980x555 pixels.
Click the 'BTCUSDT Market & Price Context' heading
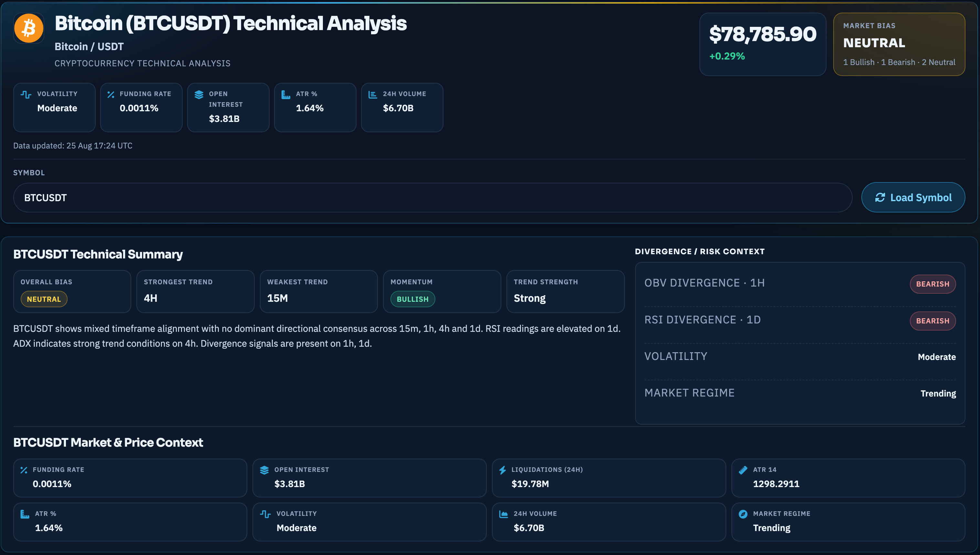click(108, 442)
